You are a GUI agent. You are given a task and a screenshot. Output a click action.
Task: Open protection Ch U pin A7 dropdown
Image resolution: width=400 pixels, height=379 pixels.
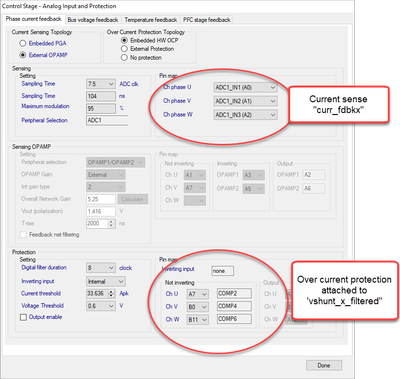(x=197, y=294)
